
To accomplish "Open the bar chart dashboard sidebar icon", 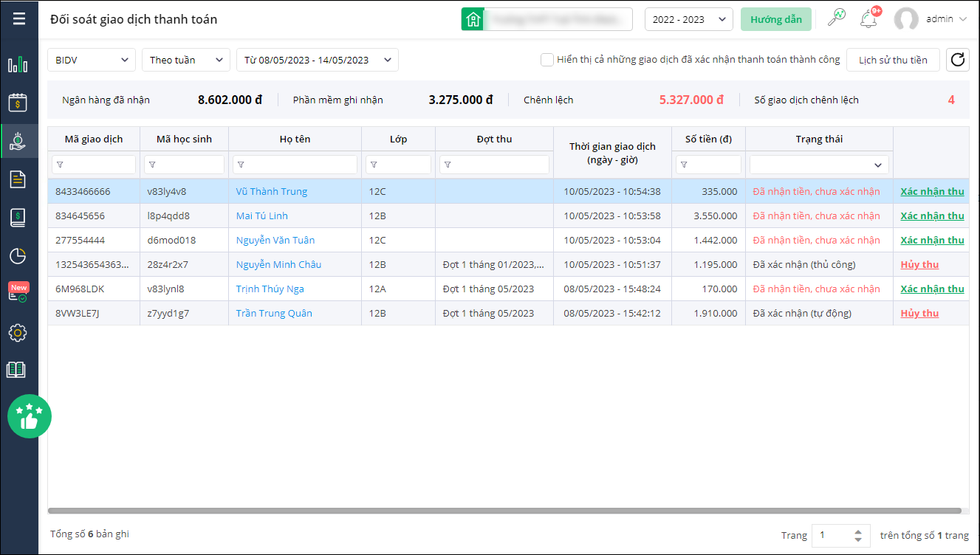I will [18, 65].
